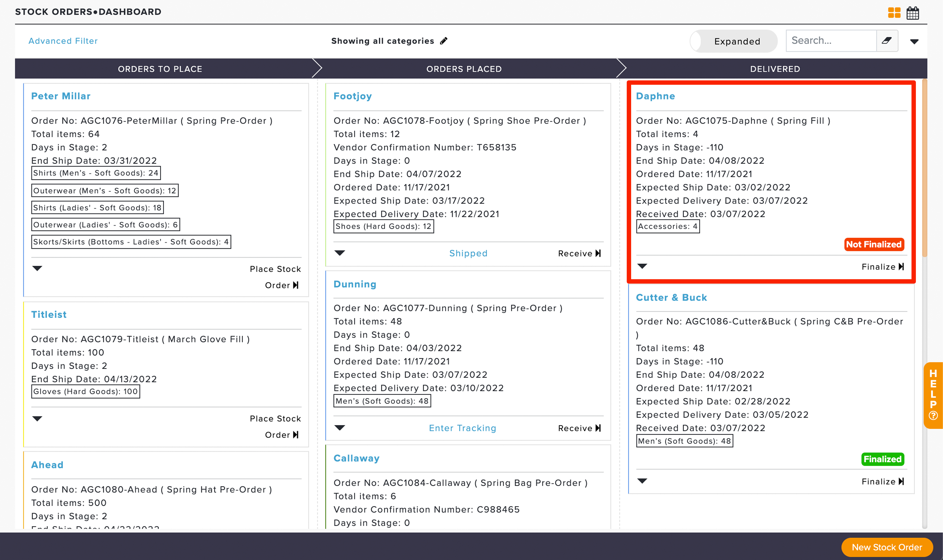Click Place Stock Order for Peter Millar
The width and height of the screenshot is (943, 560).
click(x=276, y=277)
